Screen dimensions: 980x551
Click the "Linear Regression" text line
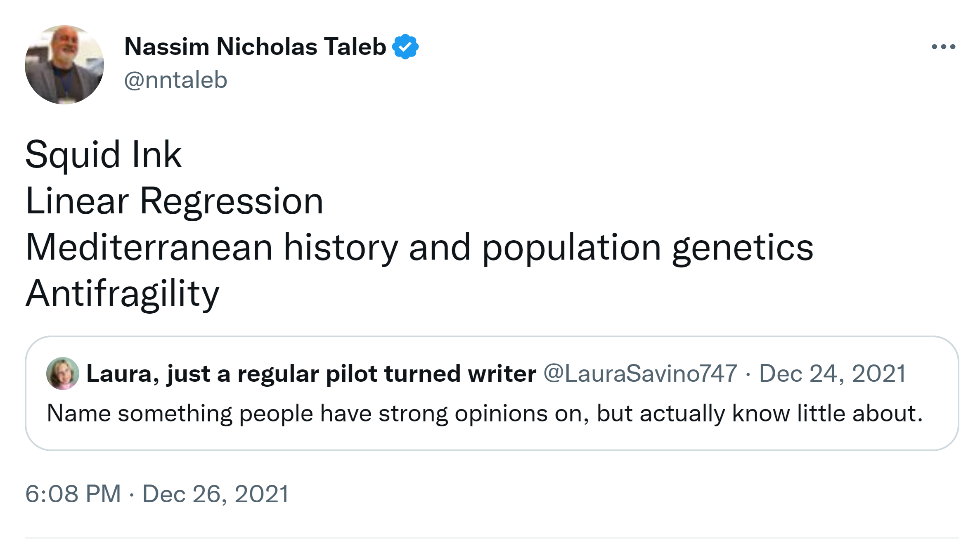pyautogui.click(x=174, y=201)
